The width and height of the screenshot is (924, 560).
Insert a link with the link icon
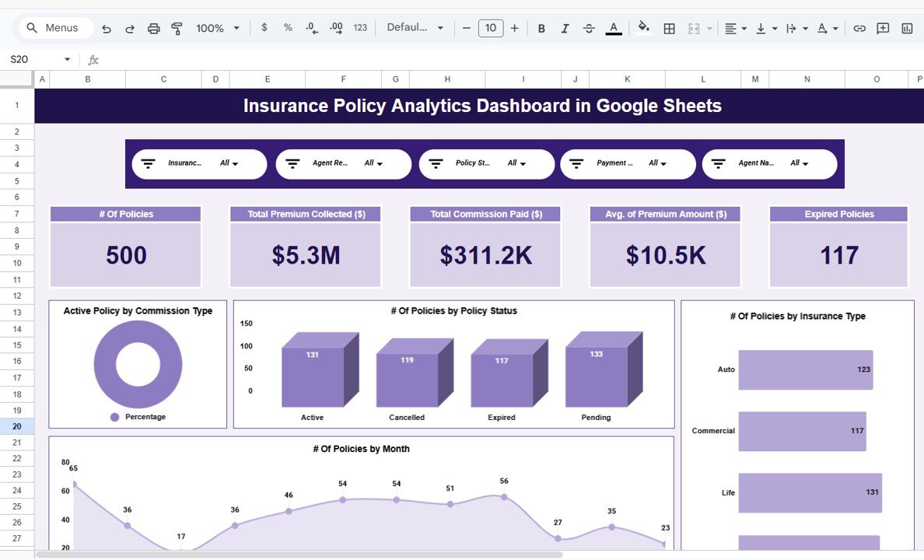coord(859,27)
